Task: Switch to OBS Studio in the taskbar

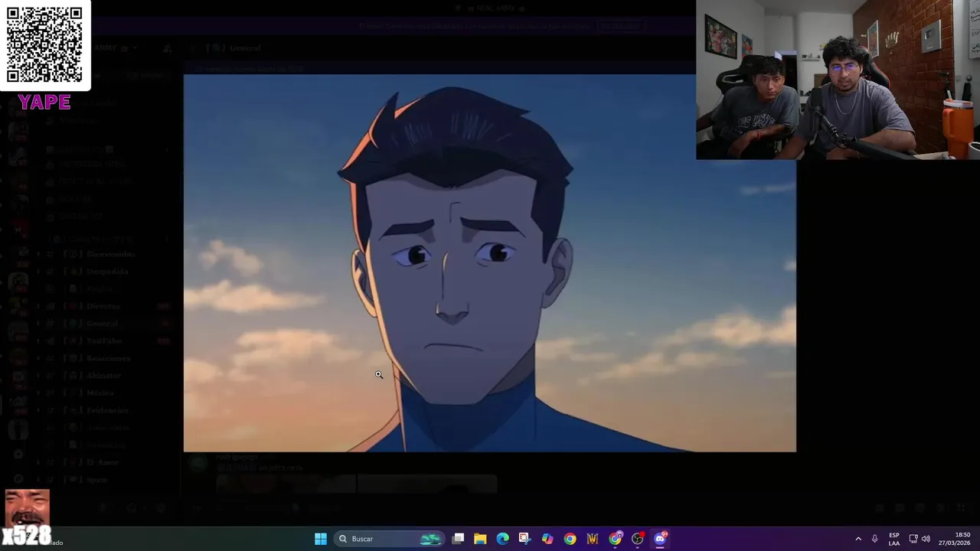Action: 637,539
